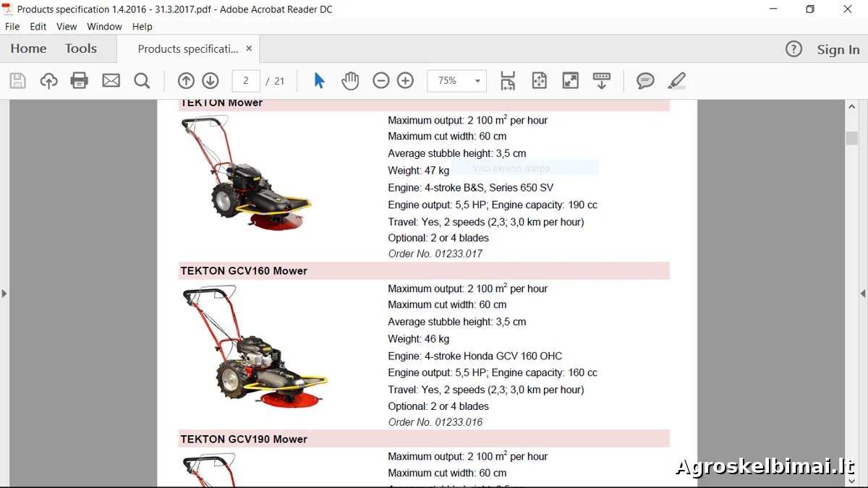Activate the Selection arrow tool
868x488 pixels.
click(x=319, y=80)
